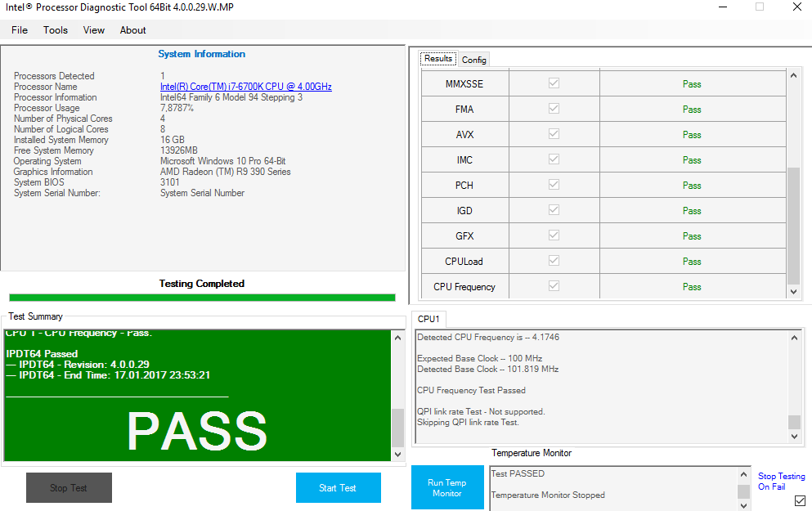
Task: Click the CPU1 log scroll down arrow
Action: tap(794, 437)
